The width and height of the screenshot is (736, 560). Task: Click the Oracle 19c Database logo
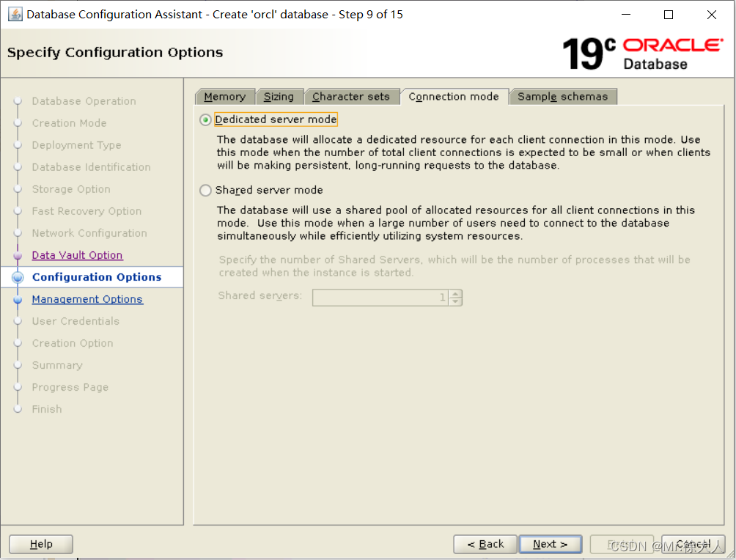[x=643, y=54]
